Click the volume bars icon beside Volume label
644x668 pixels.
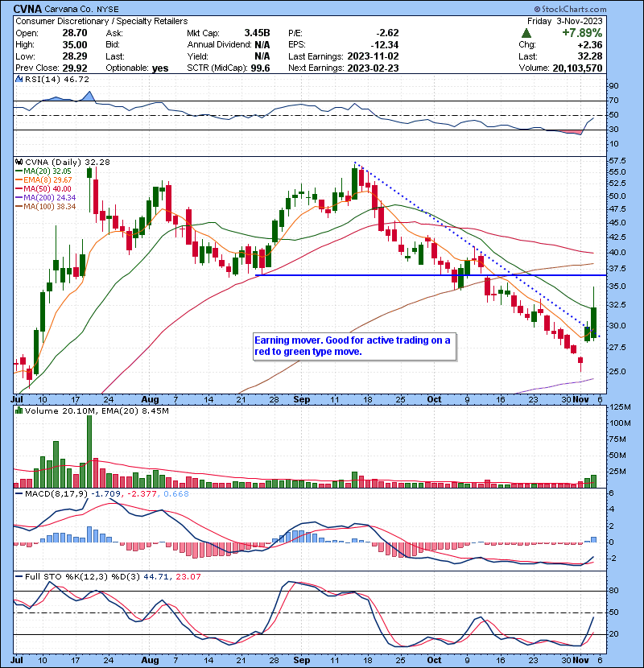[19, 410]
